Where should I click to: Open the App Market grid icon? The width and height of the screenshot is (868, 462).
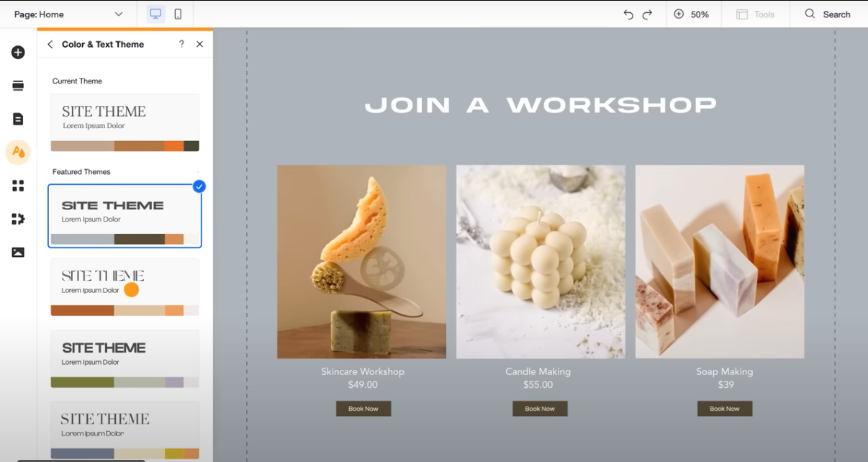(x=18, y=186)
